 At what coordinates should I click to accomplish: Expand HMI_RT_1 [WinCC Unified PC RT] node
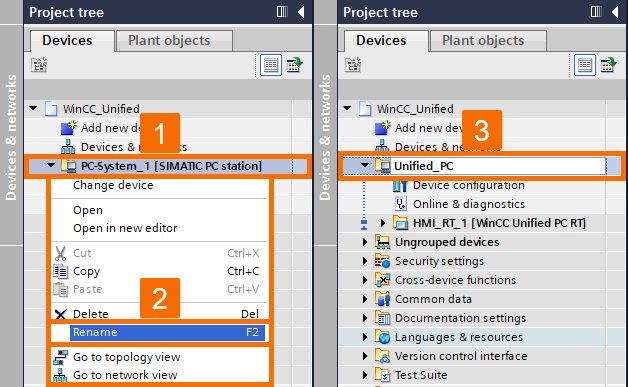pos(382,223)
